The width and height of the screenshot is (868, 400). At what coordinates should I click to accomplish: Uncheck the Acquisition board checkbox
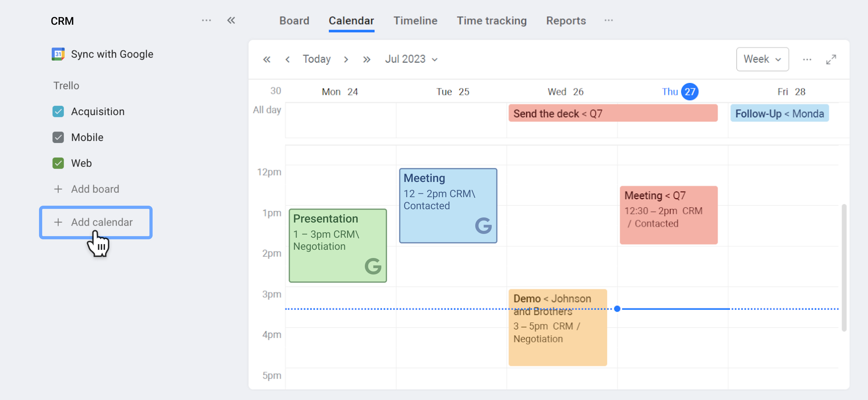click(58, 112)
